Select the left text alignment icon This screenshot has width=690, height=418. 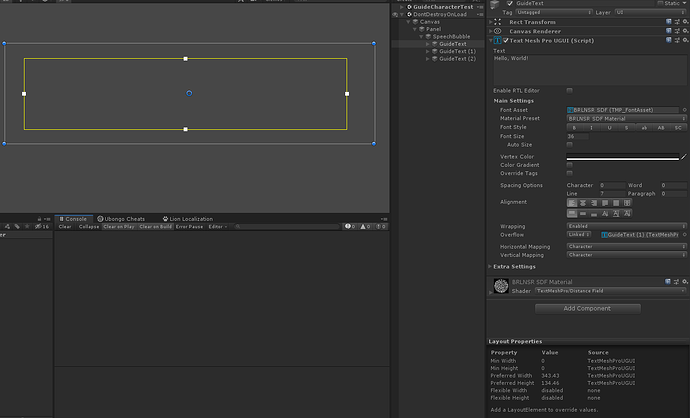tap(573, 202)
